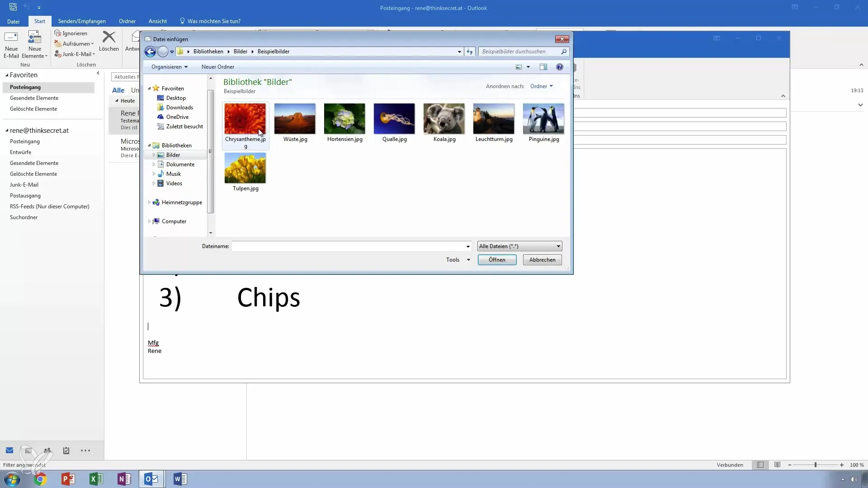The width and height of the screenshot is (868, 488).
Task: Click Aufräumen in the ribbon
Action: click(x=74, y=44)
